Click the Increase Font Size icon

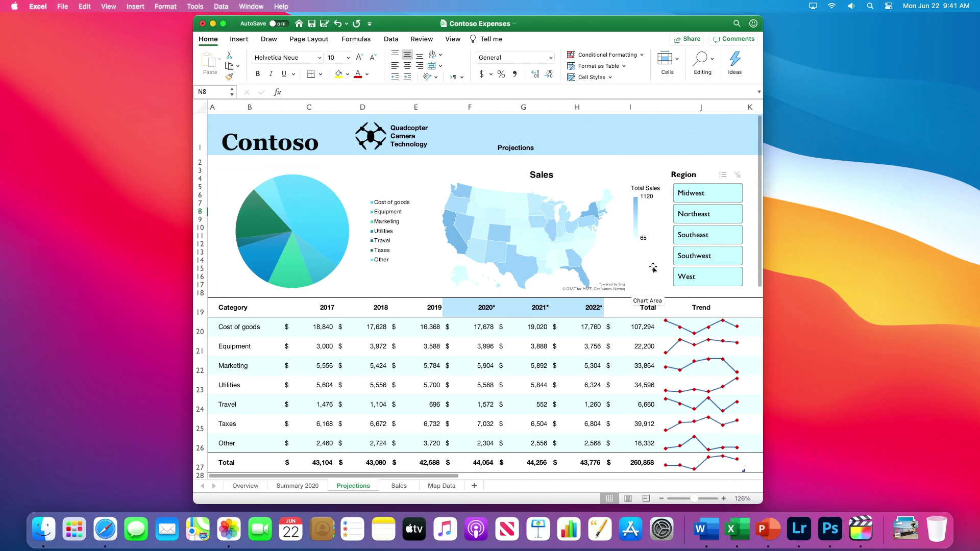[359, 57]
